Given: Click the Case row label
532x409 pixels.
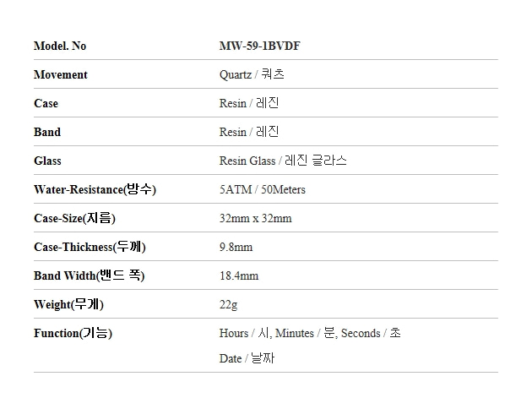Looking at the screenshot, I should [x=46, y=103].
